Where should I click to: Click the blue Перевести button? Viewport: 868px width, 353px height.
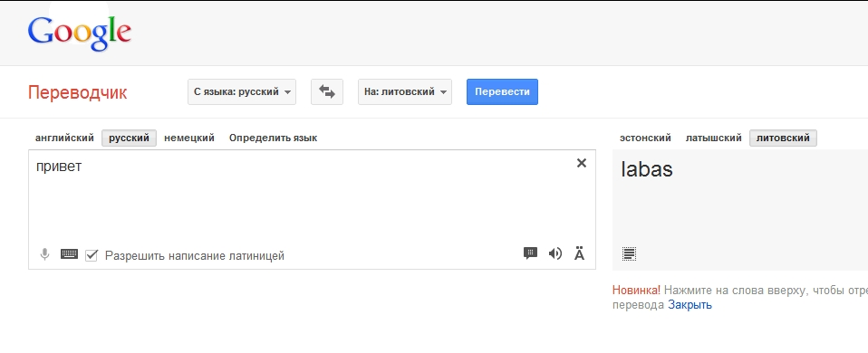tap(502, 91)
